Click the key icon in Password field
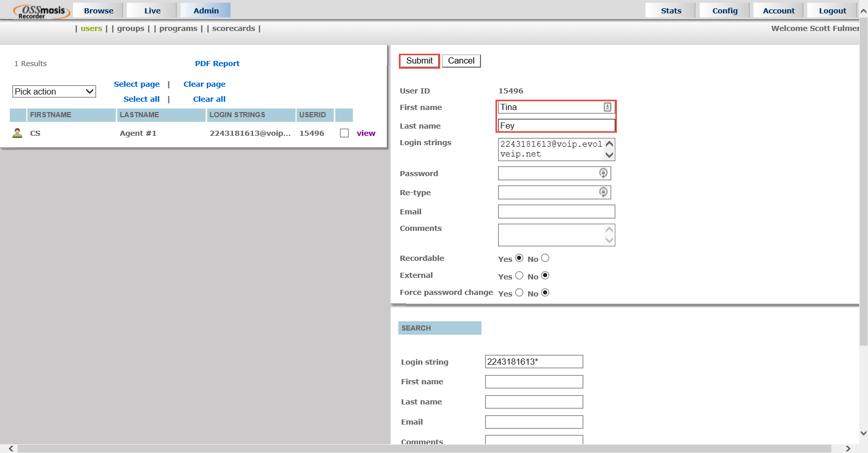The image size is (868, 453). [603, 173]
